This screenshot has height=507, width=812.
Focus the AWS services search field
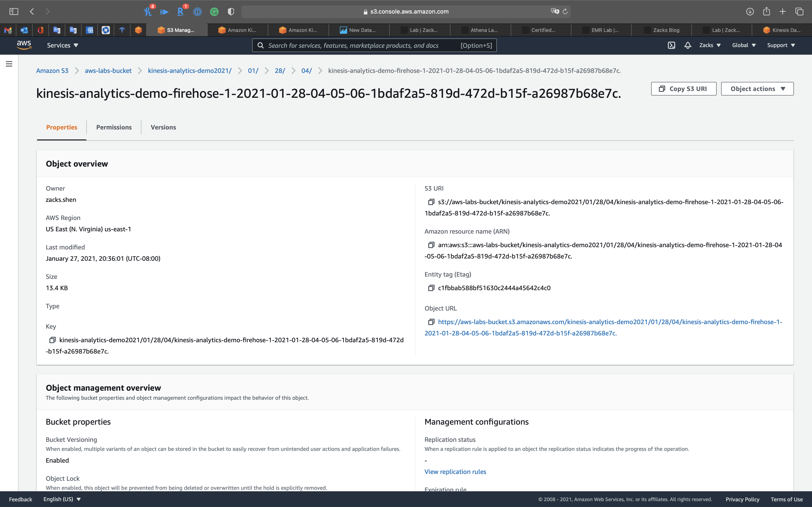(362, 45)
